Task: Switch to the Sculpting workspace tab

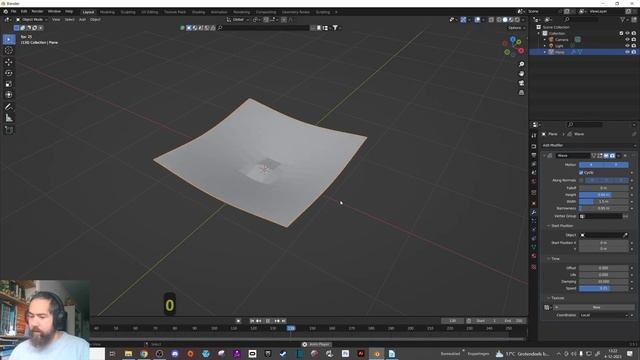Action: click(128, 12)
